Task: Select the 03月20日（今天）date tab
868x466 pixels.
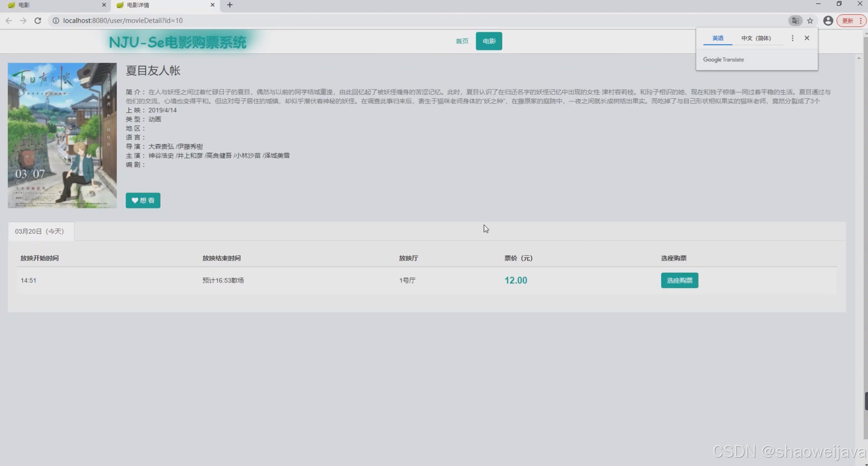Action: coord(40,232)
